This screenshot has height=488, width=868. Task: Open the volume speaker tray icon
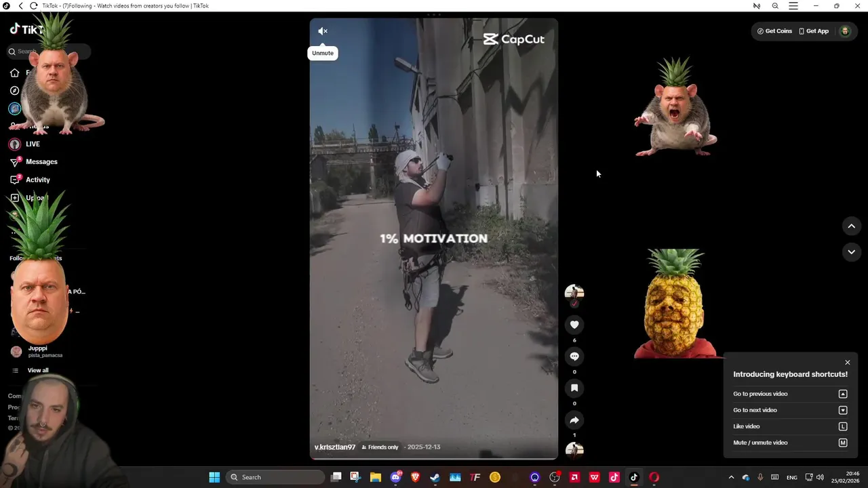(820, 477)
